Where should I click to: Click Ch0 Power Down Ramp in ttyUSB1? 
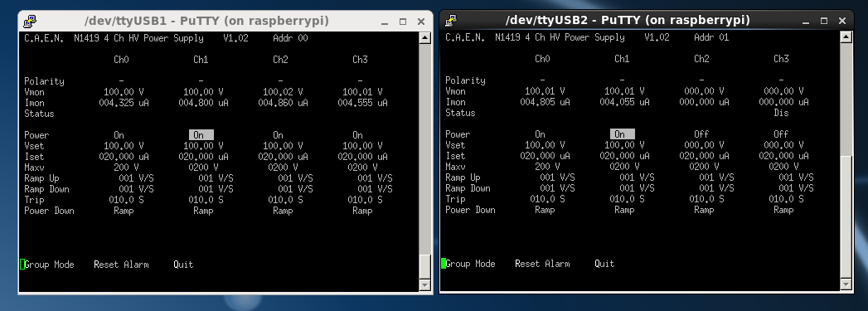(124, 211)
